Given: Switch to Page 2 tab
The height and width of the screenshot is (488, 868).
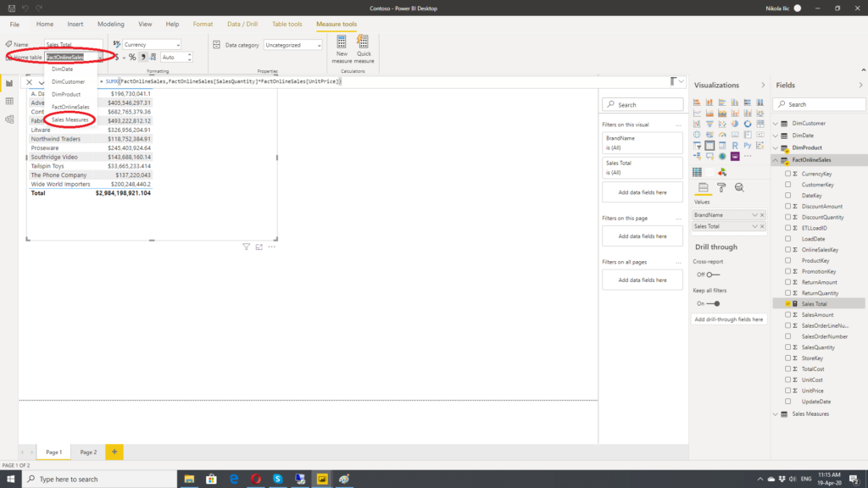Looking at the screenshot, I should point(88,452).
